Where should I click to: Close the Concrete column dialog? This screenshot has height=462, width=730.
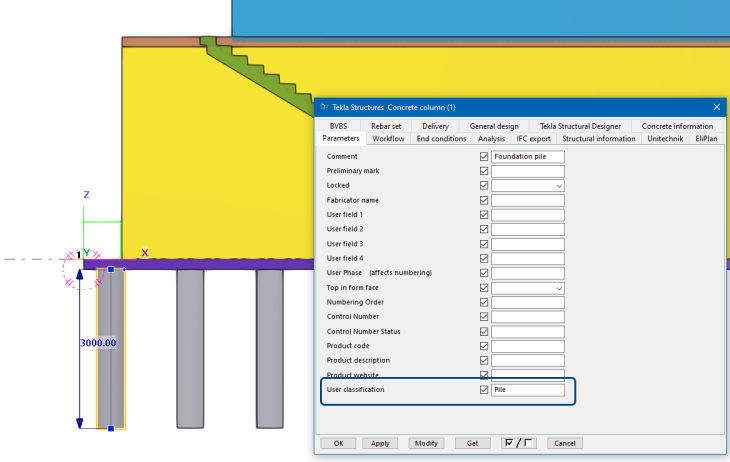tap(716, 107)
